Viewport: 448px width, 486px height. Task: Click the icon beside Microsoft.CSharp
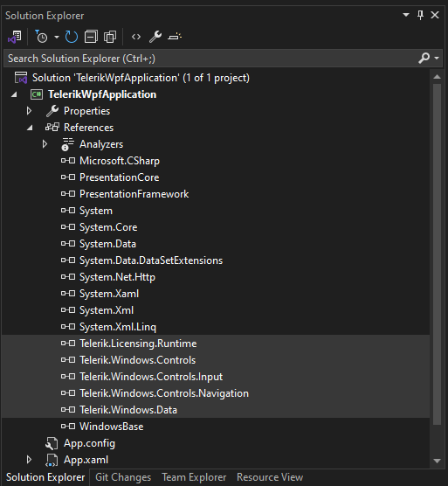68,161
